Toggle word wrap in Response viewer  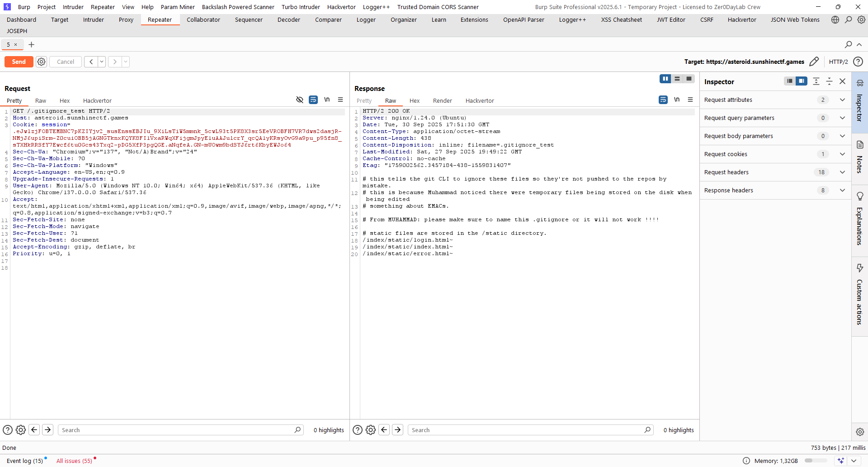(663, 100)
